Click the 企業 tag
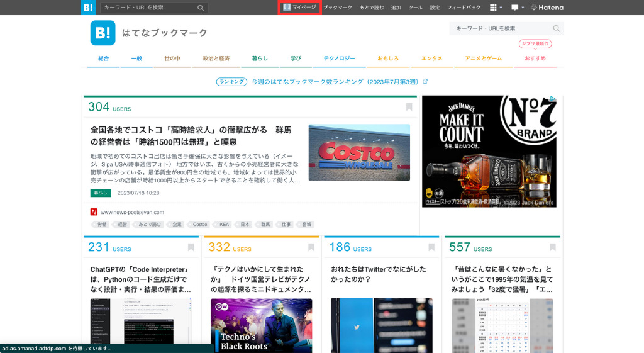 [x=176, y=225]
